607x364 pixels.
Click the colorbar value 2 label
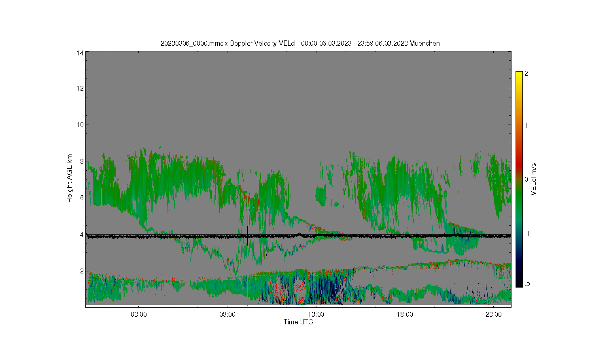526,74
